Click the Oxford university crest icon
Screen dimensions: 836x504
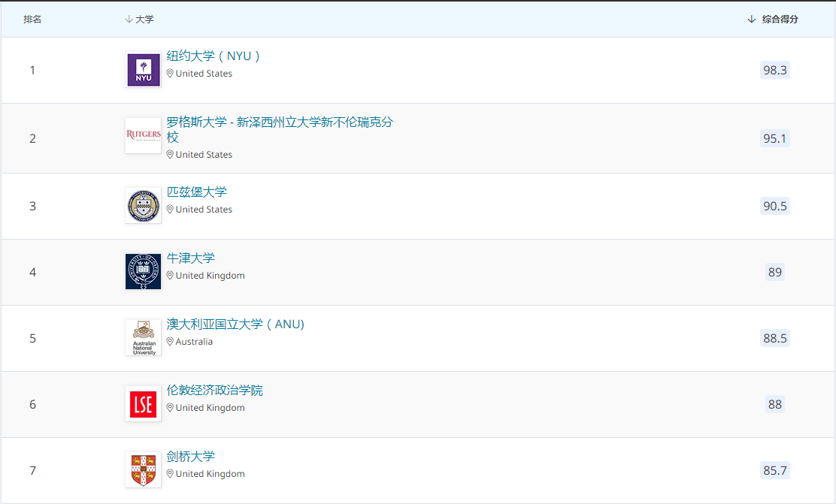tap(143, 270)
